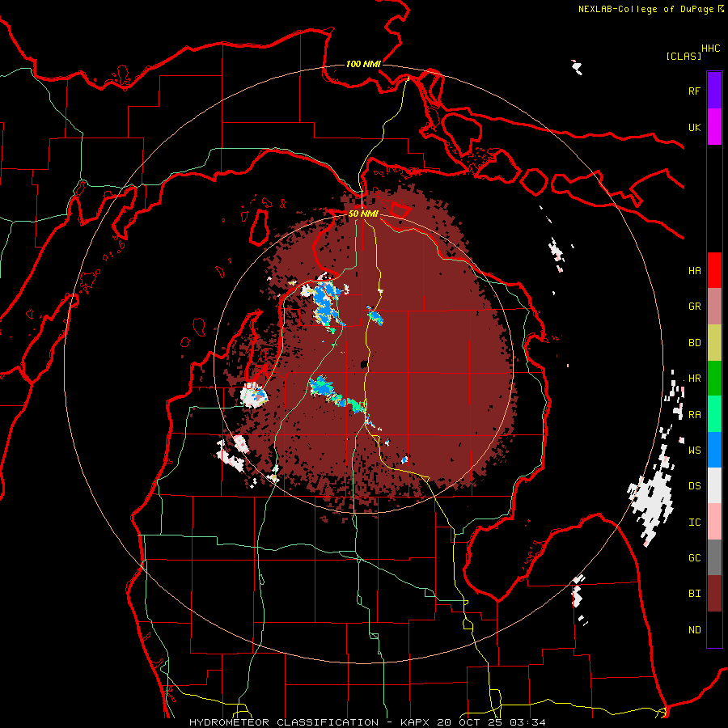Click the brown BI legend swatch
The height and width of the screenshot is (728, 728).
[714, 594]
